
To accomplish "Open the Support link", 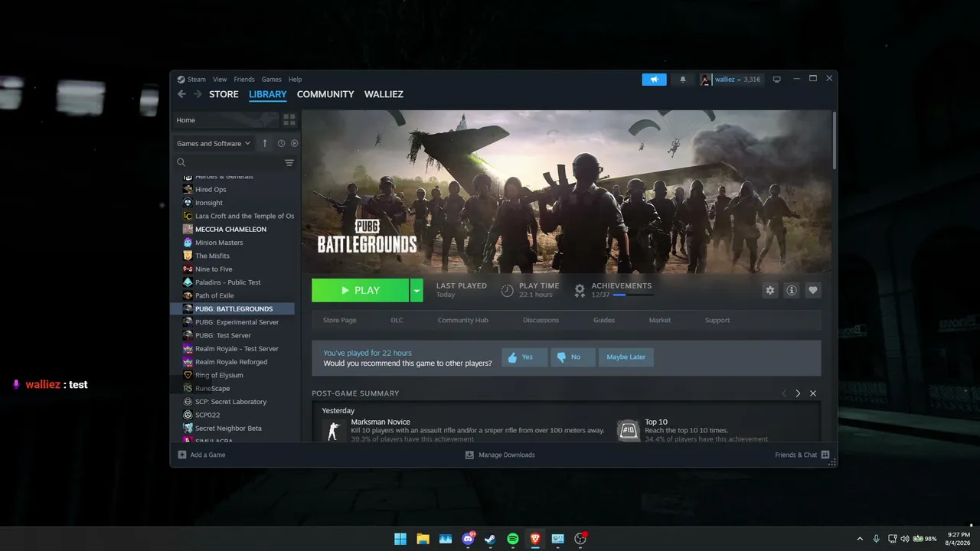I will click(717, 320).
